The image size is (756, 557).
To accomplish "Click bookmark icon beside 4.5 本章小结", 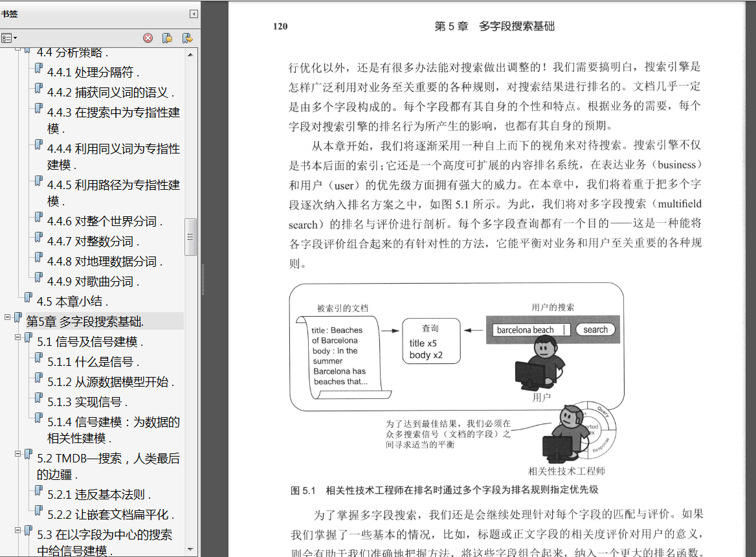I will [x=28, y=297].
